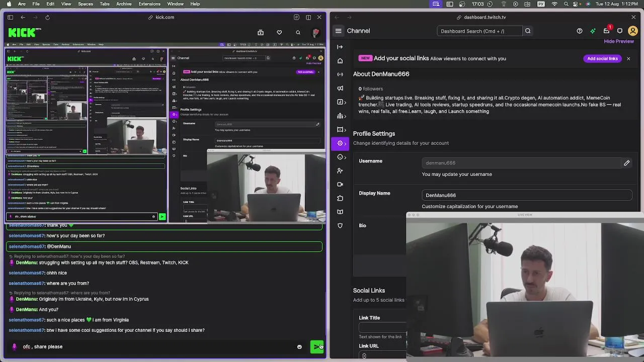Open the Spaces menu
This screenshot has height=362, width=644.
[x=85, y=4]
